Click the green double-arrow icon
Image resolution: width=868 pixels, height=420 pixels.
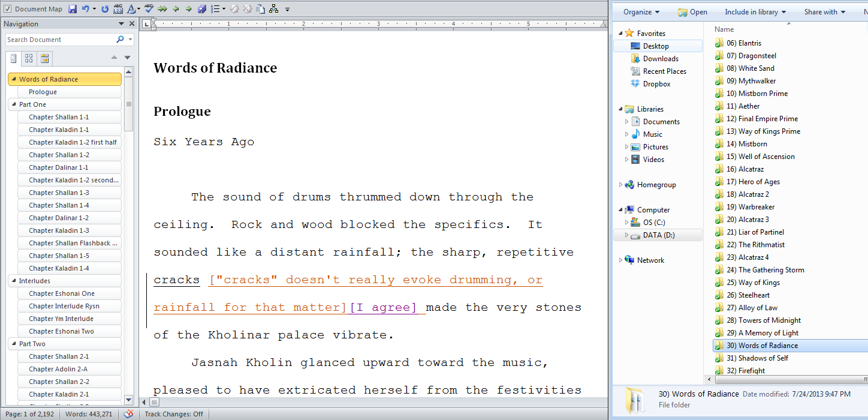[x=162, y=9]
